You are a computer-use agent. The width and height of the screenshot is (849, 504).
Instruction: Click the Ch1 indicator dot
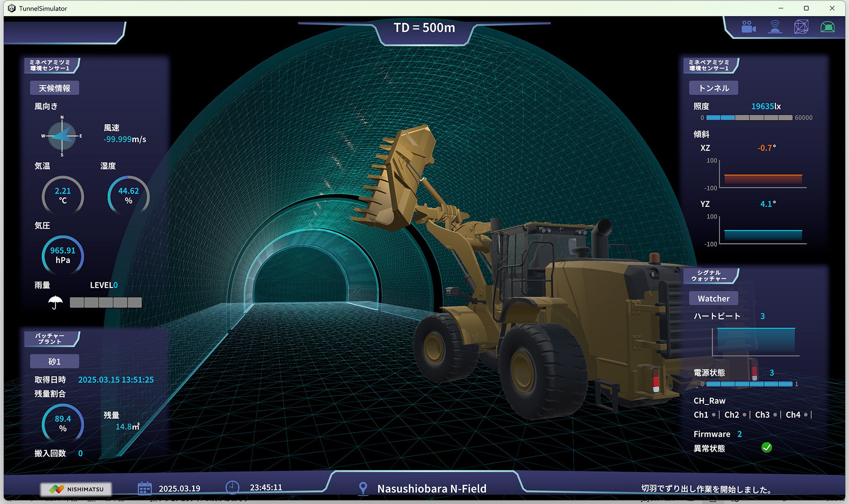coord(714,415)
